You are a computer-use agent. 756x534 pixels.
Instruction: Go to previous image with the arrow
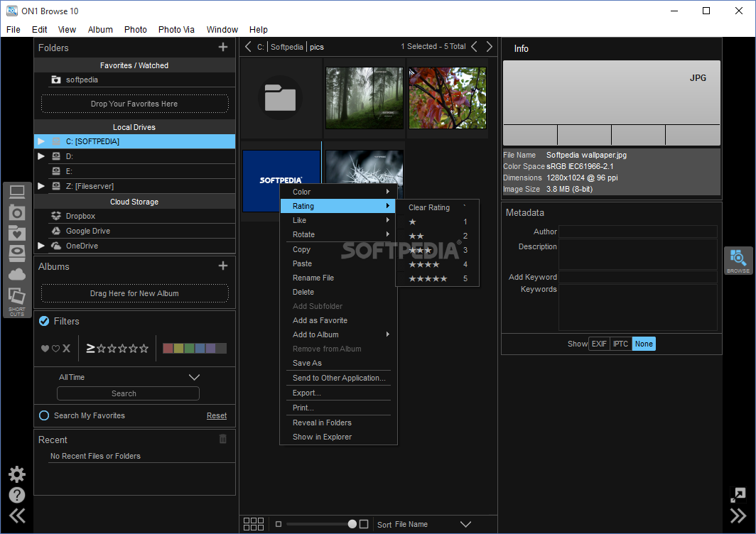tap(475, 46)
